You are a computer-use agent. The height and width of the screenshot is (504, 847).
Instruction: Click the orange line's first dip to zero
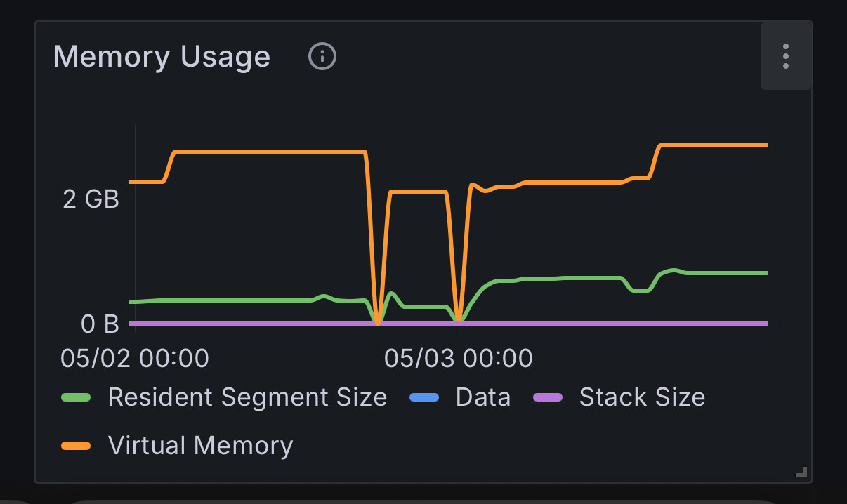click(378, 320)
